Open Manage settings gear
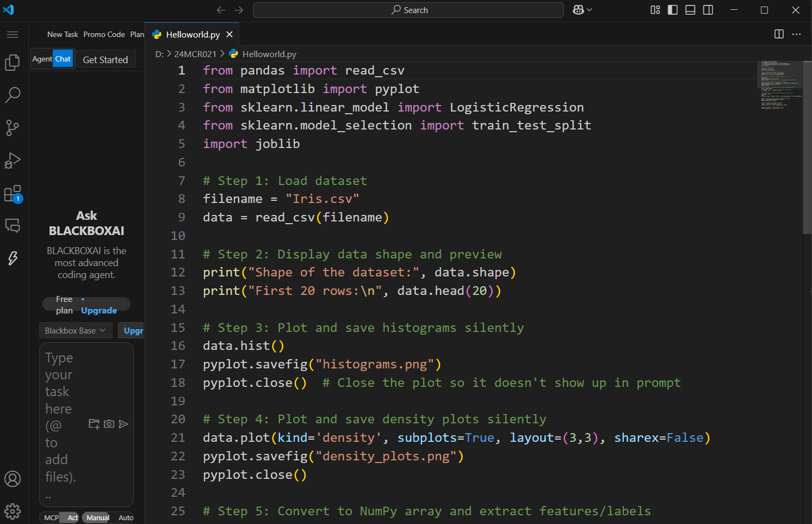The image size is (812, 524). (13, 511)
